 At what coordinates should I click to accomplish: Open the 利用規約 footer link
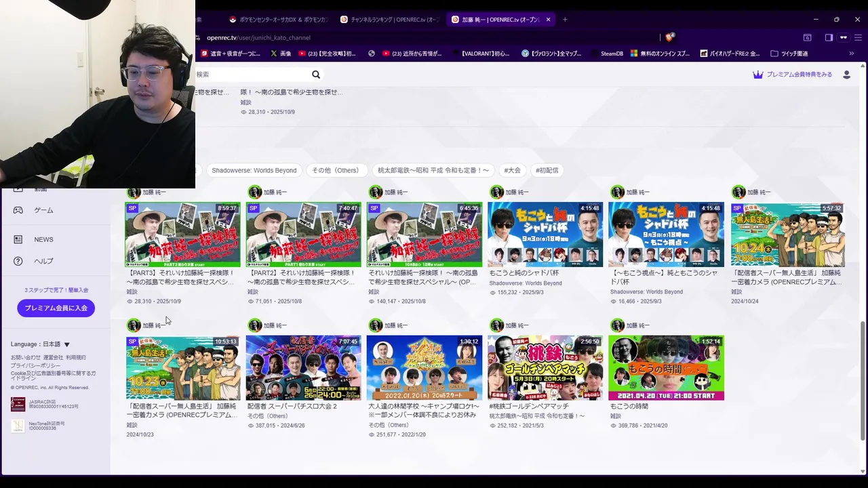(x=76, y=357)
